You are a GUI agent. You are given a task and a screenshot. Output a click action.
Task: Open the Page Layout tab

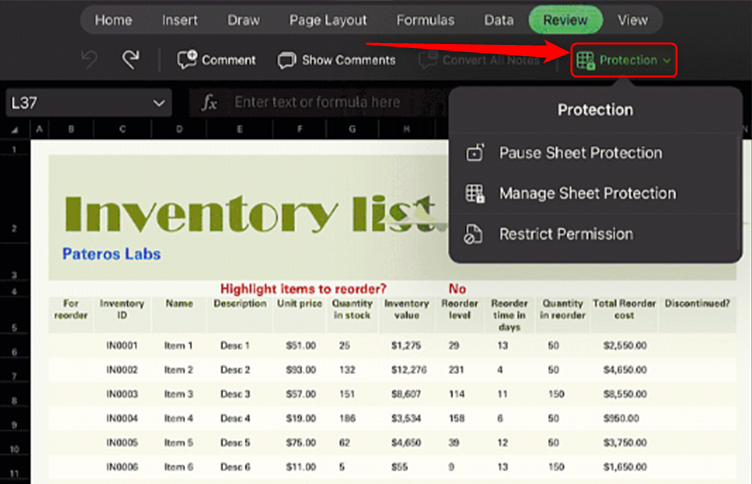(328, 20)
